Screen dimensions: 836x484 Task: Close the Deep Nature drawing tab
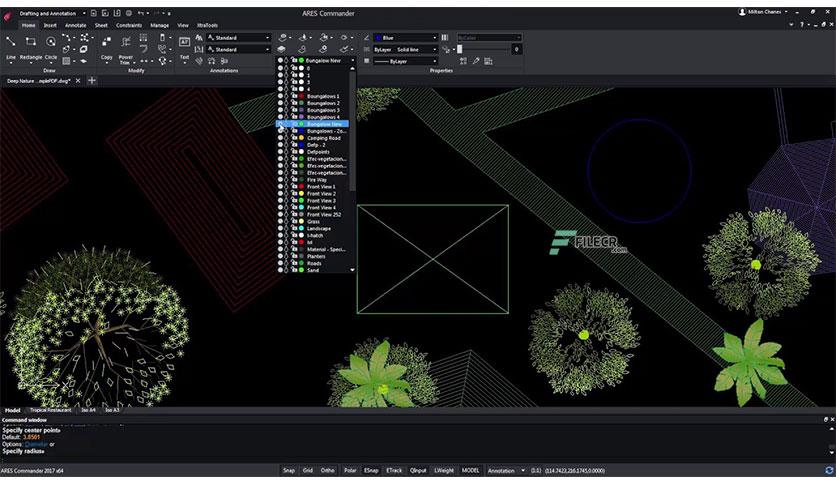coord(78,80)
